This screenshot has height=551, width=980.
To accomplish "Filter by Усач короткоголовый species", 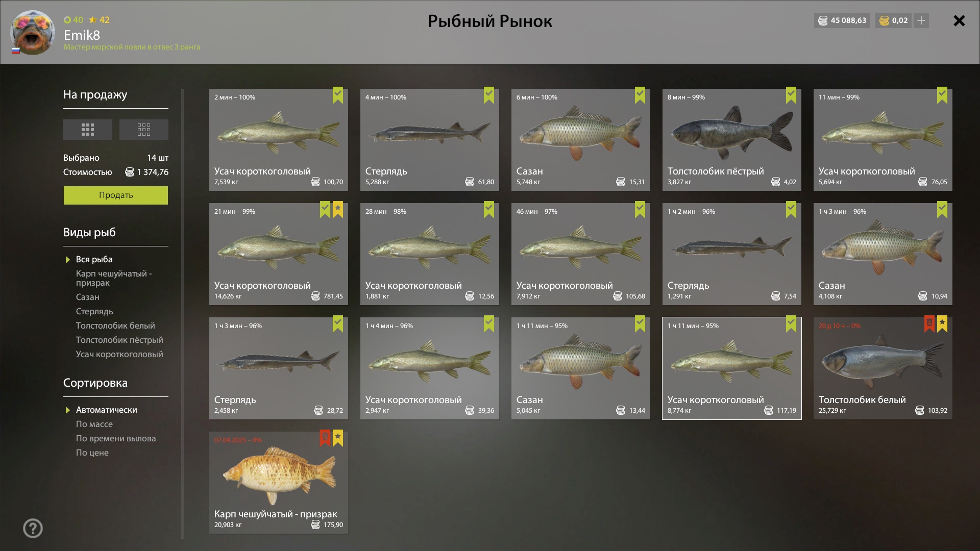I will [x=119, y=354].
